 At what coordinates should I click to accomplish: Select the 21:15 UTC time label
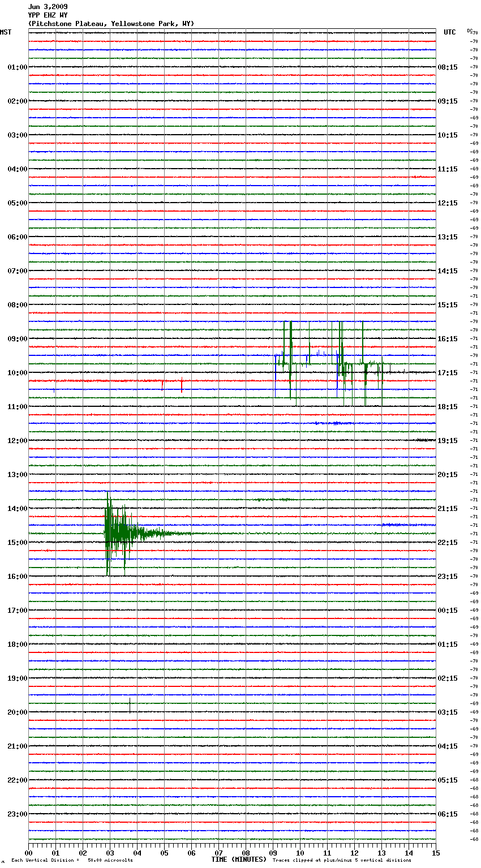(448, 509)
